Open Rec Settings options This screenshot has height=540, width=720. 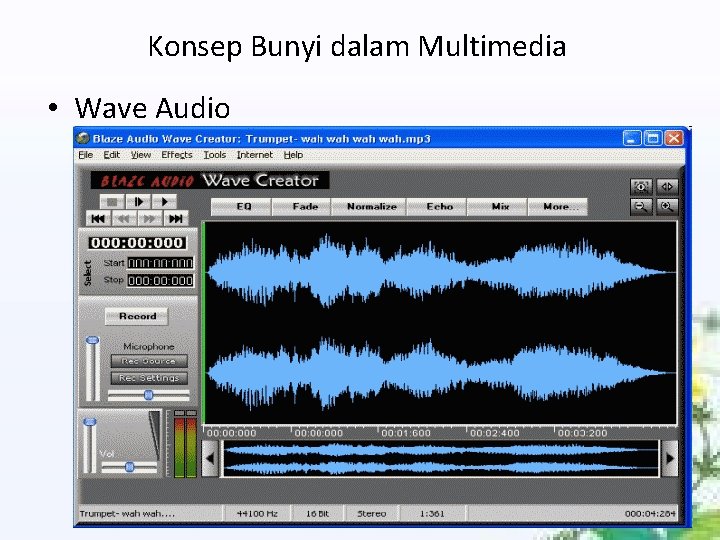pos(149,378)
